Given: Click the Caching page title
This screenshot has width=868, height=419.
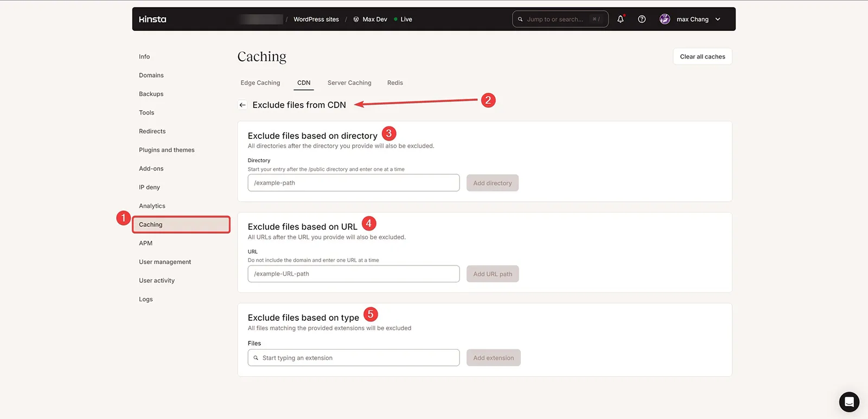Looking at the screenshot, I should tap(262, 57).
